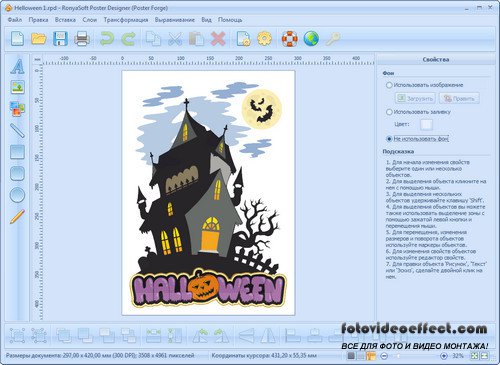The width and height of the screenshot is (500, 365).
Task: Open the lifebuoy Help icon
Action: 290,39
